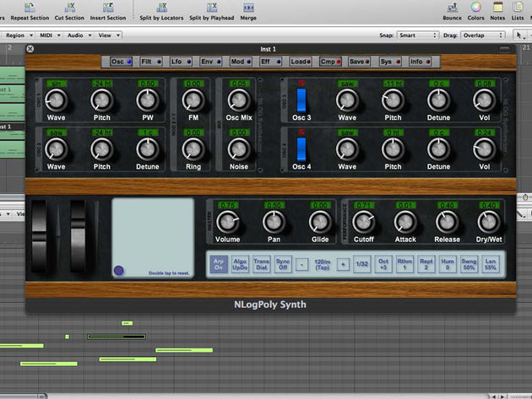Click the Merge toolbar icon

(x=248, y=8)
